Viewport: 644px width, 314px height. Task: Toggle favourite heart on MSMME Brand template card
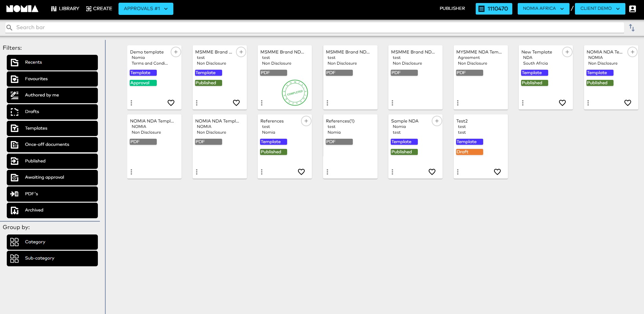[x=236, y=103]
